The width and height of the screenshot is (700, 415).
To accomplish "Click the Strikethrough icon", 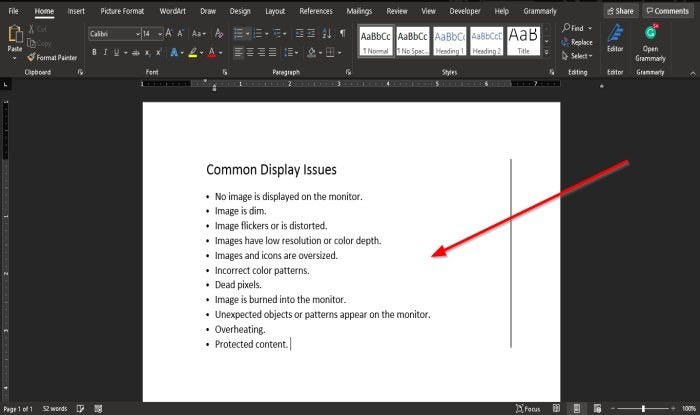I will pyautogui.click(x=132, y=52).
